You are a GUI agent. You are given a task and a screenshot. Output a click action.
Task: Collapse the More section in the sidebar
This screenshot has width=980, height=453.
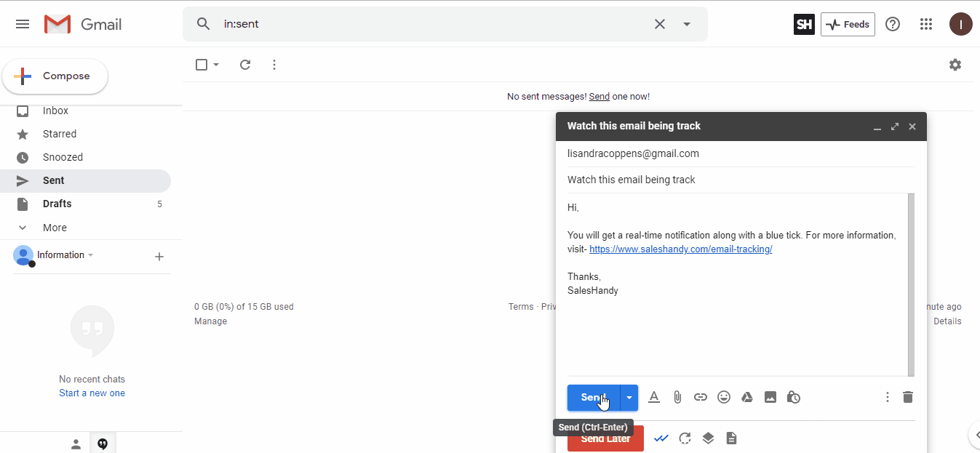click(x=23, y=228)
